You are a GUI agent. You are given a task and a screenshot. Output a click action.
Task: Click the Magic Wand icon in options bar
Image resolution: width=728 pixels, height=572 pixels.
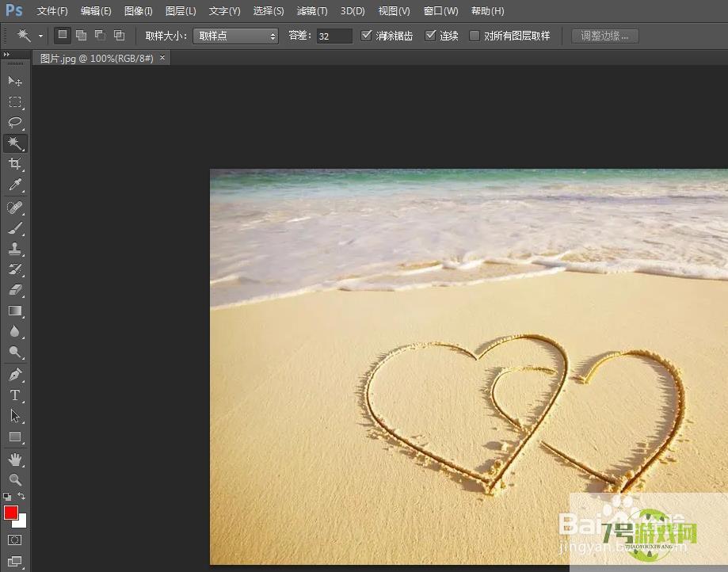click(x=23, y=35)
